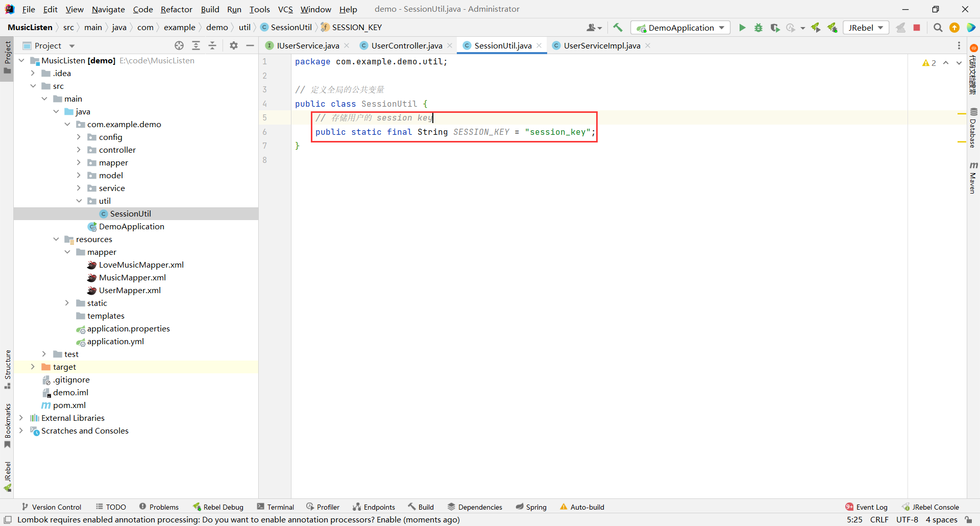Open Database tool window
Screen dimensions: 980x526
(x=973, y=128)
